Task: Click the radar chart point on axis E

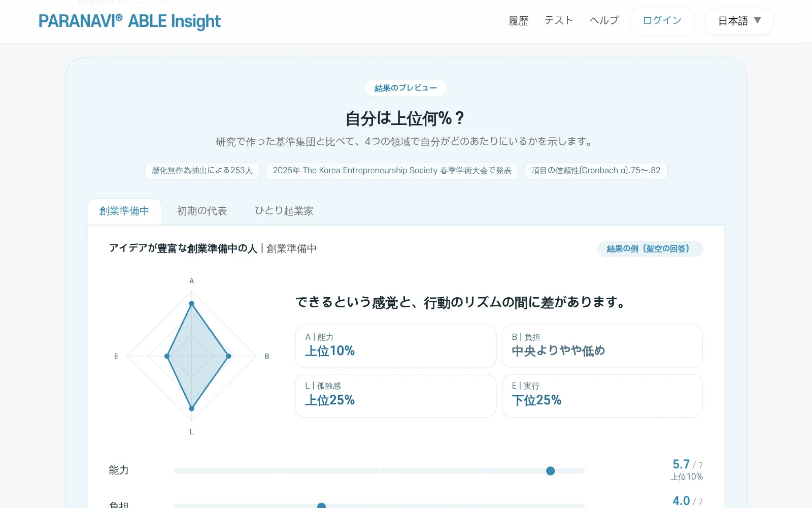Action: coord(167,356)
